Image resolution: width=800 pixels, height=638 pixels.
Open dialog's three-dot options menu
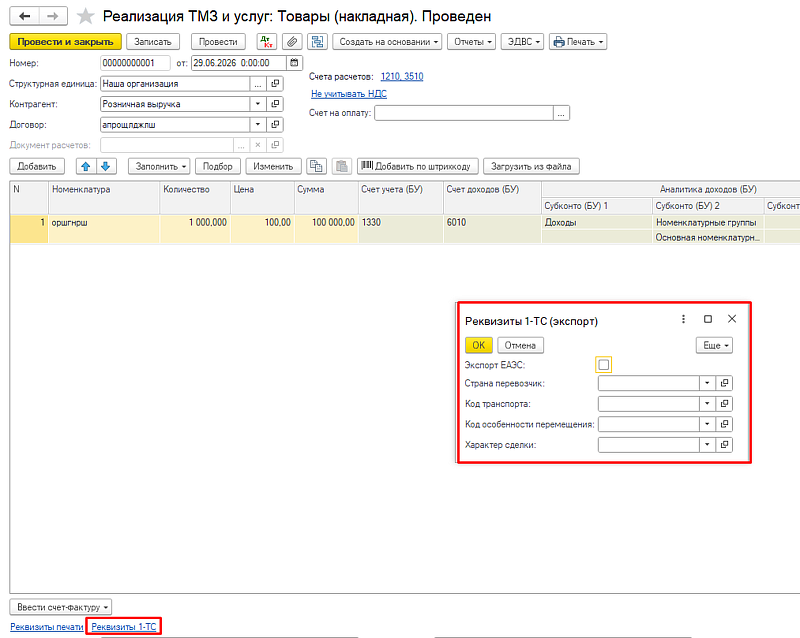point(683,319)
